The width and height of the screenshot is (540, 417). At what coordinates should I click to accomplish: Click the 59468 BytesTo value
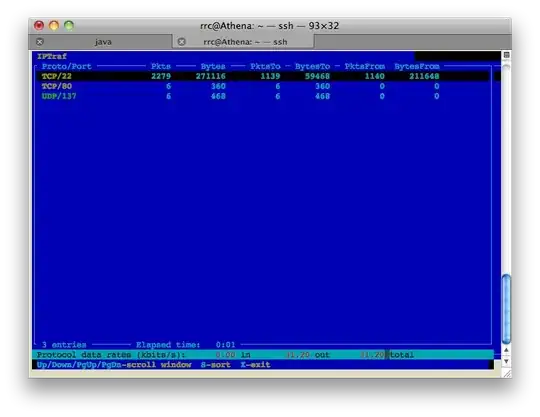[317, 76]
